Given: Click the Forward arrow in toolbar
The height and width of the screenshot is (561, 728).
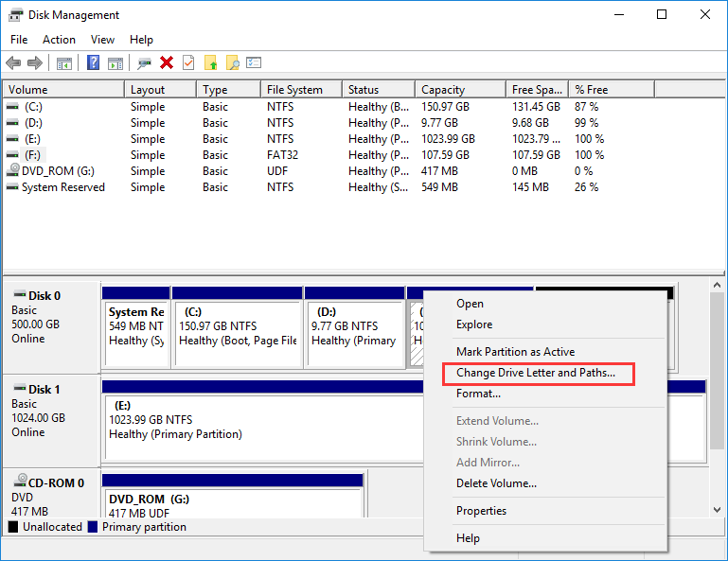Looking at the screenshot, I should pos(35,62).
